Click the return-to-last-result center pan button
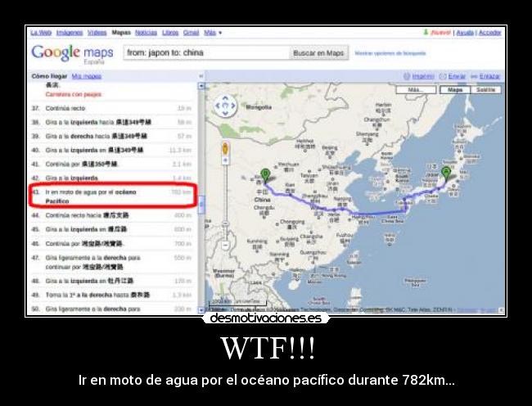This screenshot has width=532, height=406. [x=225, y=106]
